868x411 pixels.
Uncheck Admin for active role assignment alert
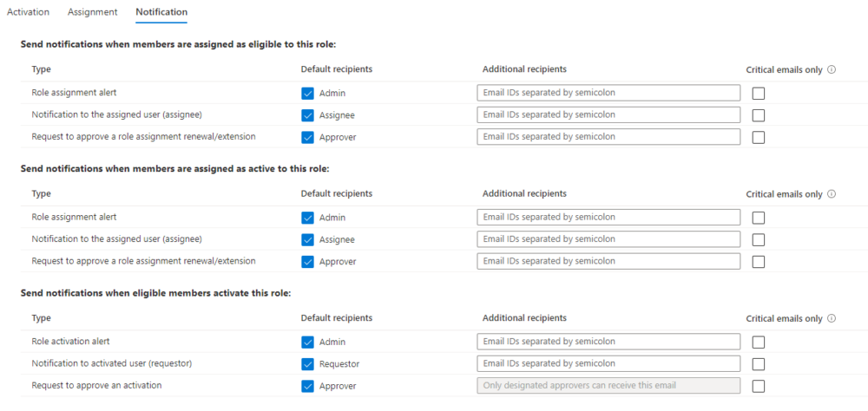308,218
